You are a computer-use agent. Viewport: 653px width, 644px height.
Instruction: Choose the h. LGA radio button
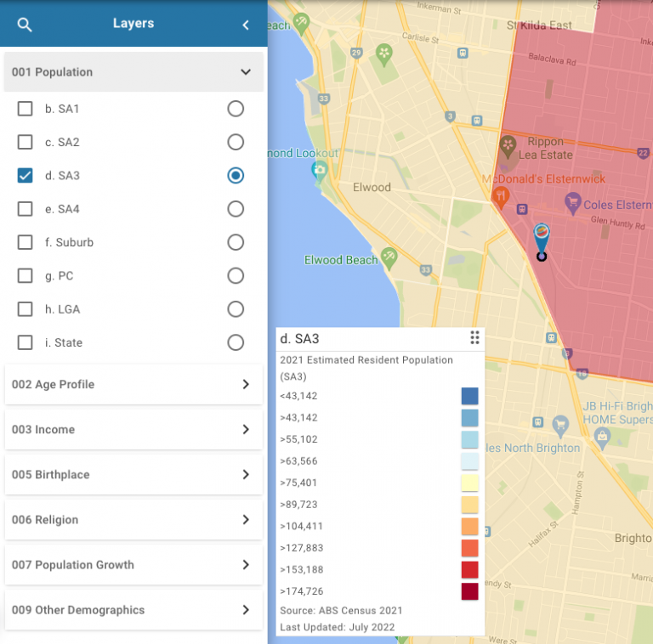point(236,309)
